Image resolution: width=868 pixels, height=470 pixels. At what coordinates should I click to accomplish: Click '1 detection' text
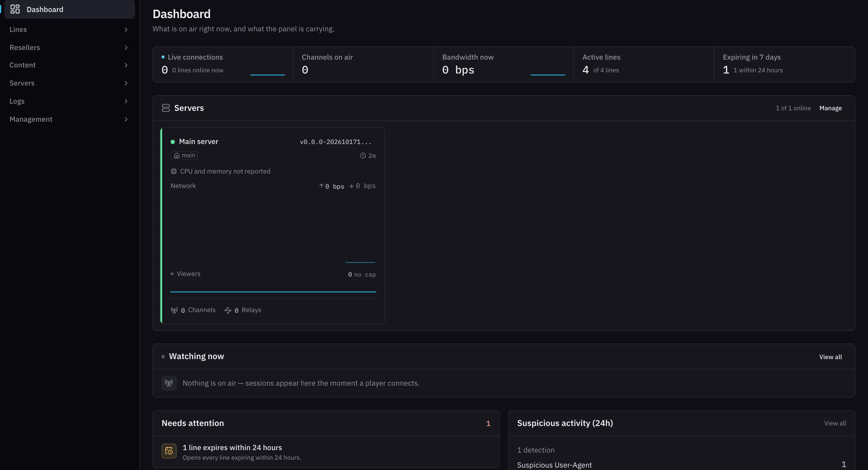pos(536,450)
